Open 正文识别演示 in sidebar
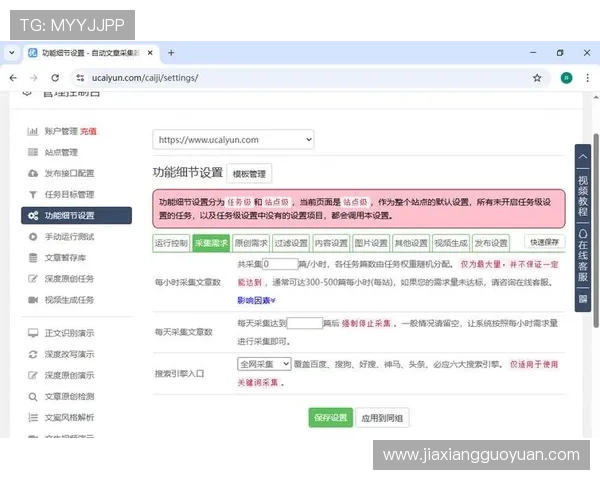The image size is (600, 480). (x=69, y=333)
